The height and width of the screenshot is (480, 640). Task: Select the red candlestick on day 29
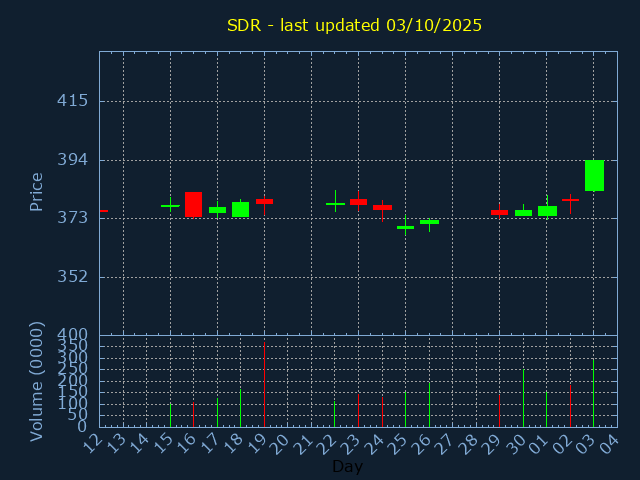(499, 212)
